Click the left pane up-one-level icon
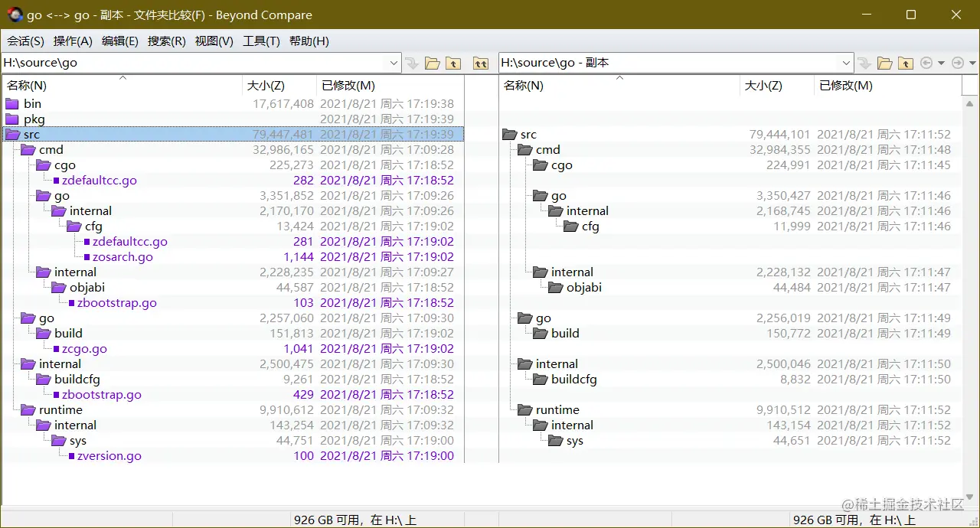The width and height of the screenshot is (980, 528). (x=453, y=64)
